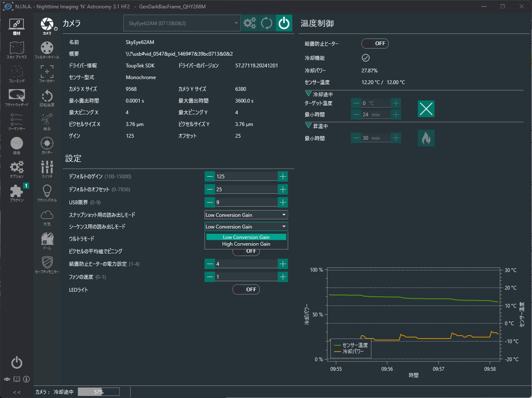
Task: Toggle the LEDライト switch
Action: coord(246,290)
